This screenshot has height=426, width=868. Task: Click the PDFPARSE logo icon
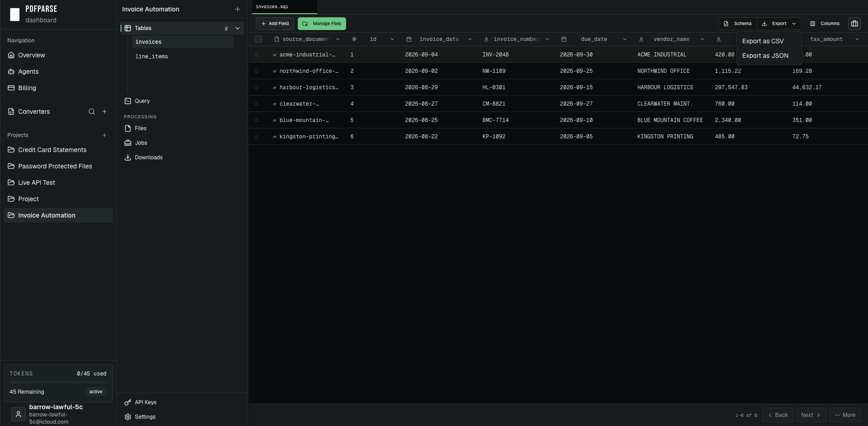(x=15, y=15)
